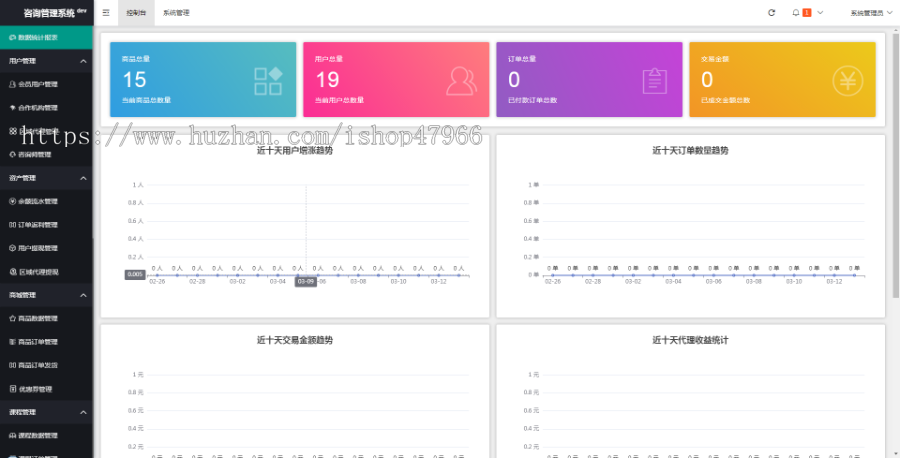Click the 咨询管理系统 logo title
The height and width of the screenshot is (458, 900).
(49, 13)
